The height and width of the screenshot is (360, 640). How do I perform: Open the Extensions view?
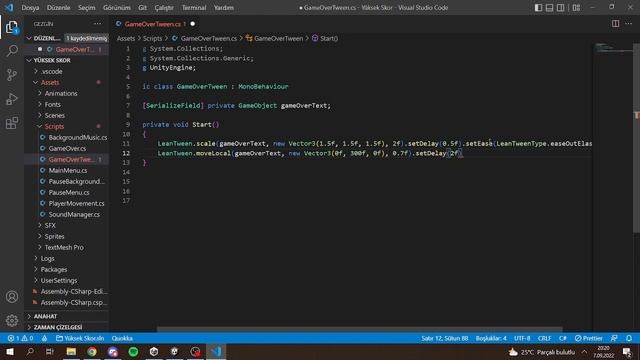coord(12,123)
